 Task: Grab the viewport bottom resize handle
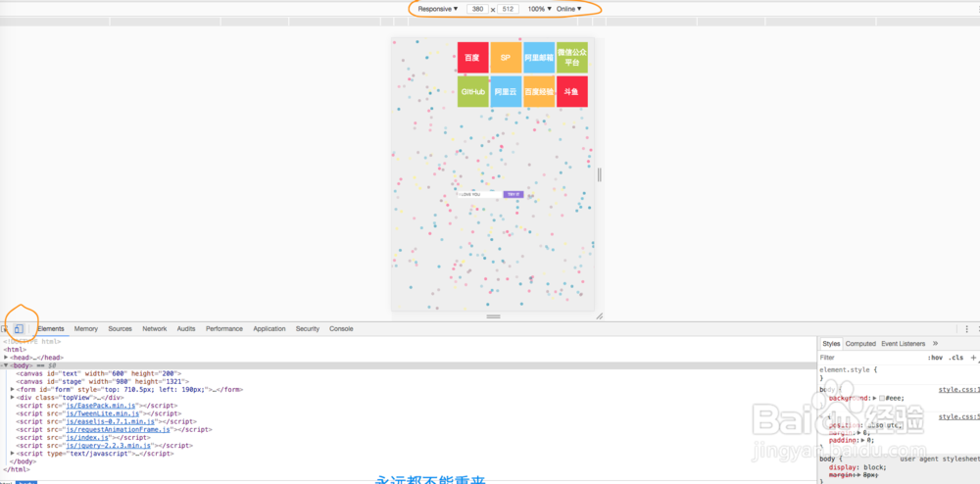[x=493, y=316]
